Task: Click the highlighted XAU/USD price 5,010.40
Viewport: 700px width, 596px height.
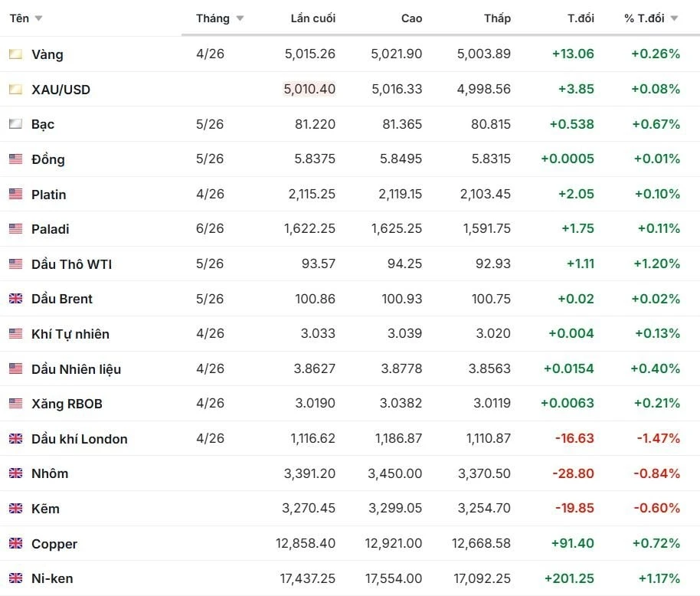Action: point(309,90)
